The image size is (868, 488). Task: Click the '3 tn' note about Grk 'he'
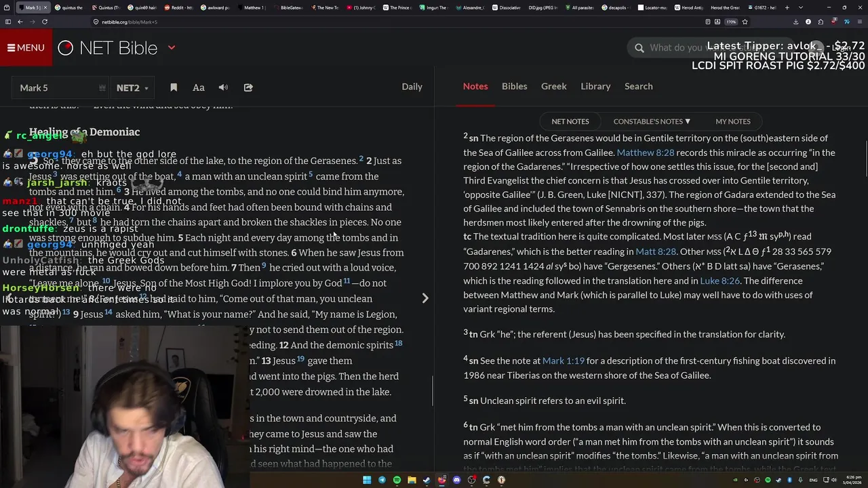click(625, 333)
